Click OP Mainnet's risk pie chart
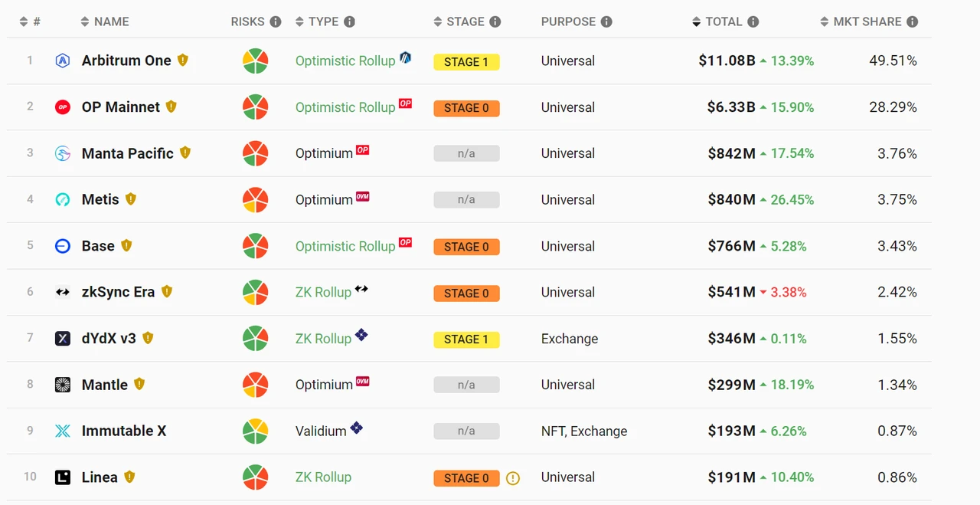The image size is (980, 505). 255,107
